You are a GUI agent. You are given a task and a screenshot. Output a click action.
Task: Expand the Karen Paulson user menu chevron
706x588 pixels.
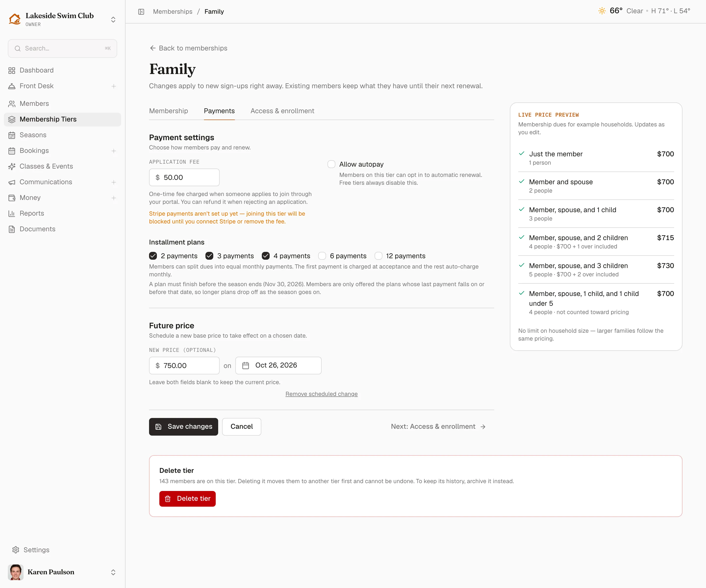[113, 572]
